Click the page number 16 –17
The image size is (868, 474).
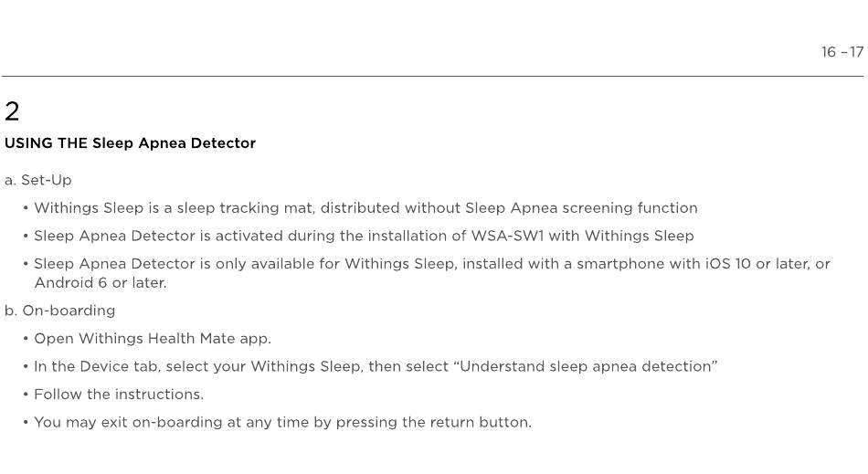pyautogui.click(x=842, y=52)
